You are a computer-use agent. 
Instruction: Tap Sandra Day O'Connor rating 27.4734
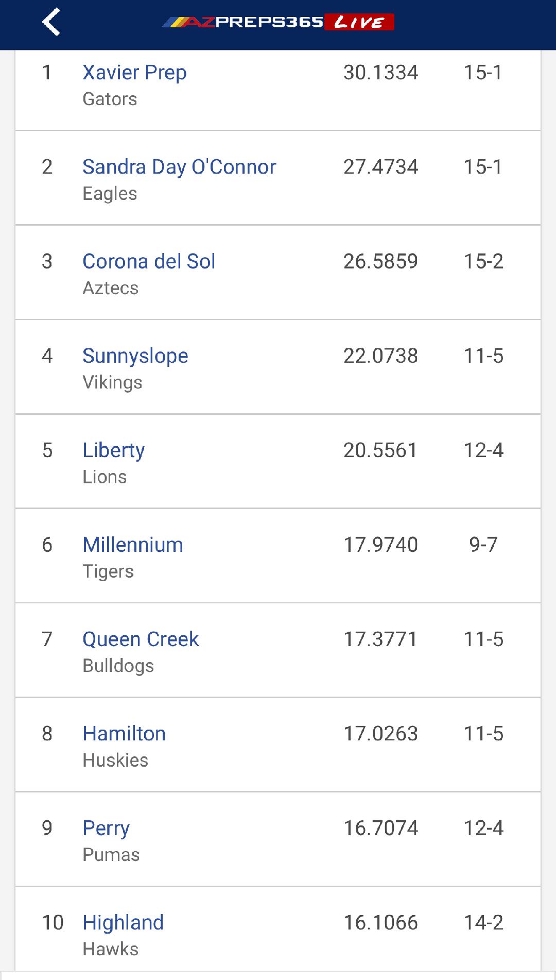[x=380, y=167]
